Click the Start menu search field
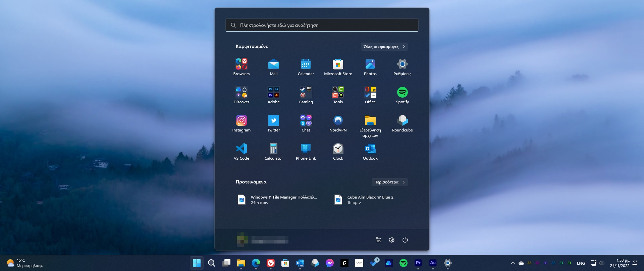 click(x=322, y=25)
